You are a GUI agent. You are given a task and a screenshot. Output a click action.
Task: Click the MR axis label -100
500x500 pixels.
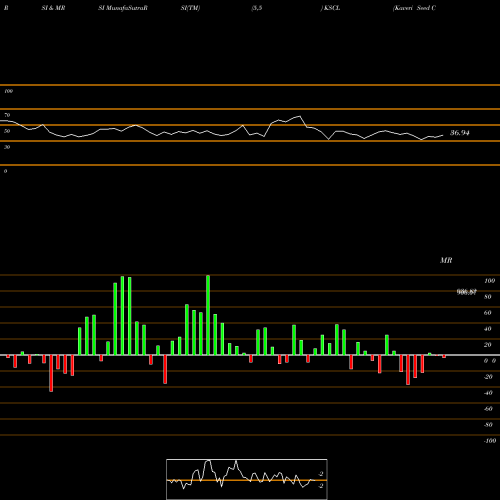pos(490,441)
